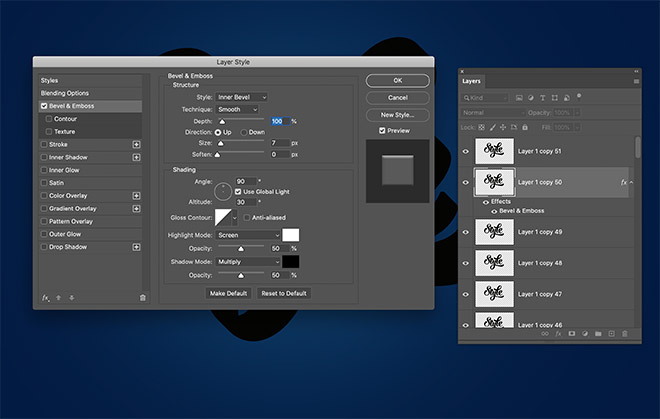660x419 pixels.
Task: Select Blending Options in the styles list
Action: click(x=63, y=92)
